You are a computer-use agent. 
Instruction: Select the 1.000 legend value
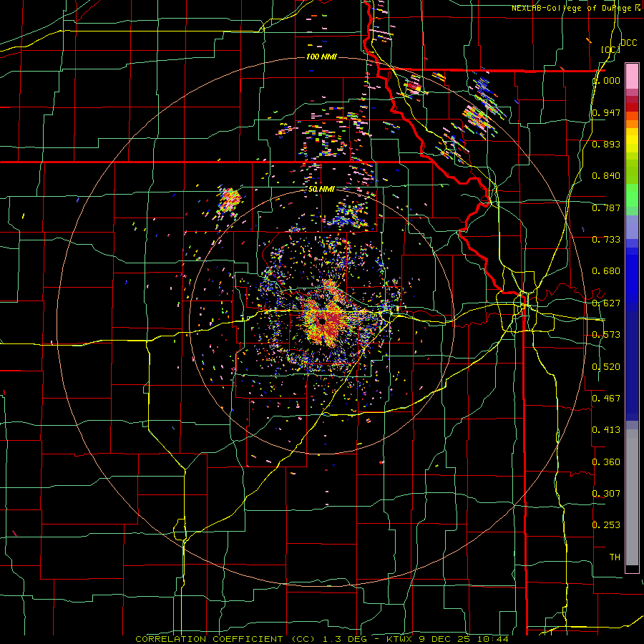[606, 80]
